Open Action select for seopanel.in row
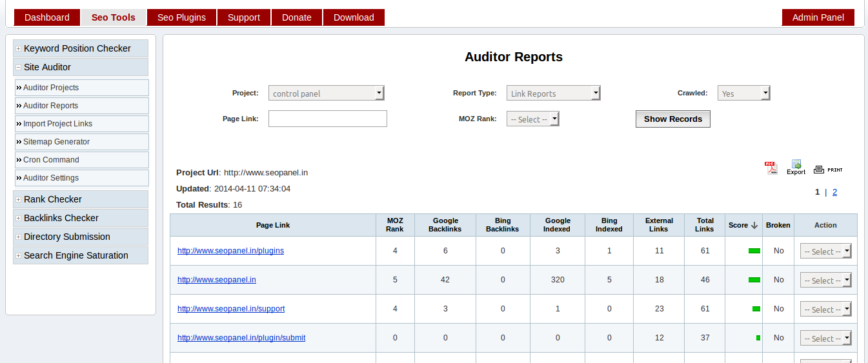The height and width of the screenshot is (363, 868). pos(826,280)
